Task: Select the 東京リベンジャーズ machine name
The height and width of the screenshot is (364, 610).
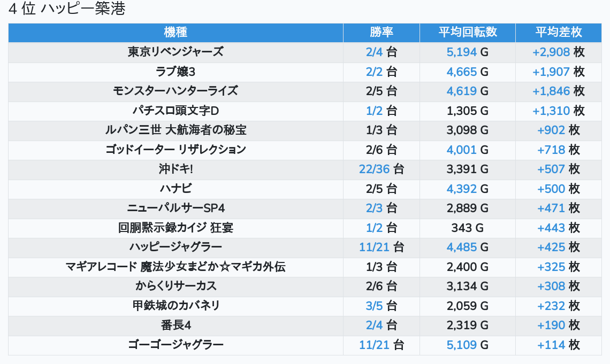Action: point(176,52)
